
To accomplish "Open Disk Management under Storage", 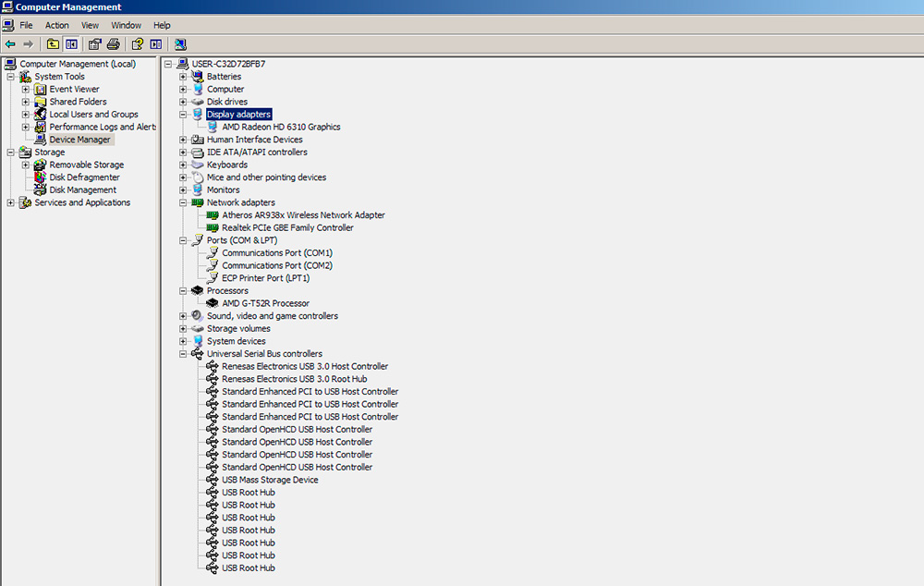I will tap(82, 189).
